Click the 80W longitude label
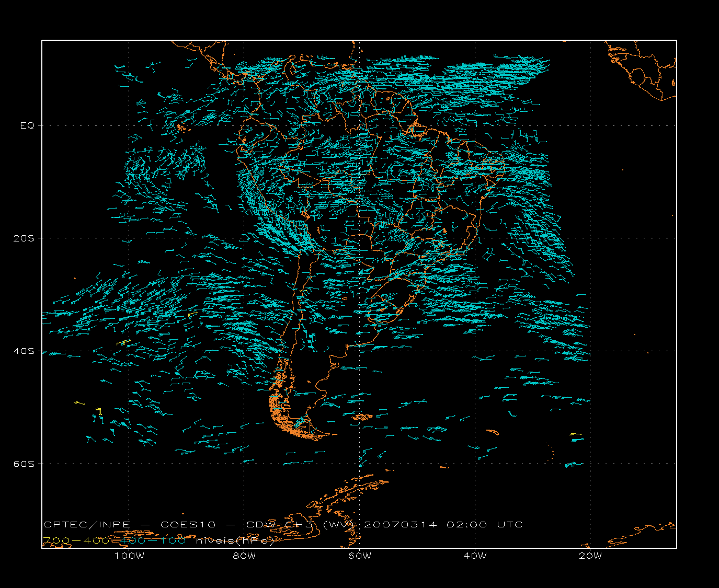This screenshot has height=588, width=719. tap(244, 556)
